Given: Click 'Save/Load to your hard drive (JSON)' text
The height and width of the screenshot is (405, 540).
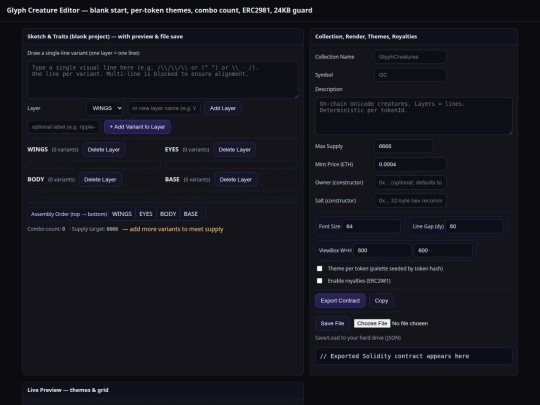Looking at the screenshot, I should pos(358,338).
